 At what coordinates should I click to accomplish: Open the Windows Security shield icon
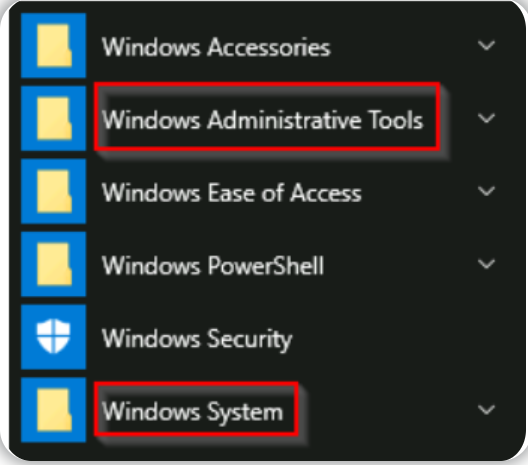(x=54, y=337)
